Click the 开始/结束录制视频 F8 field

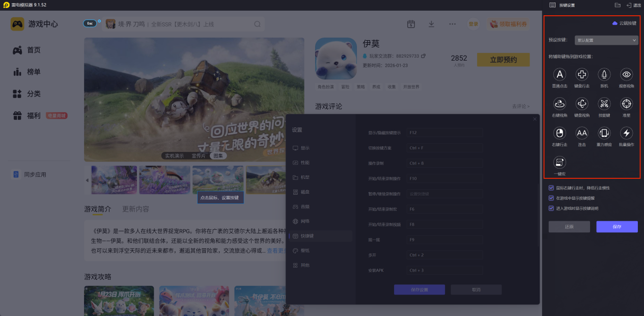click(x=444, y=224)
